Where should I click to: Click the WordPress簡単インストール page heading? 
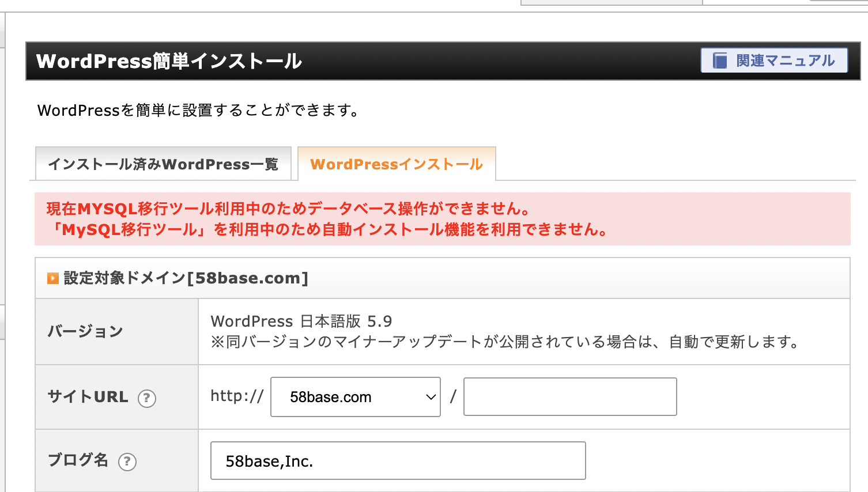[x=169, y=61]
